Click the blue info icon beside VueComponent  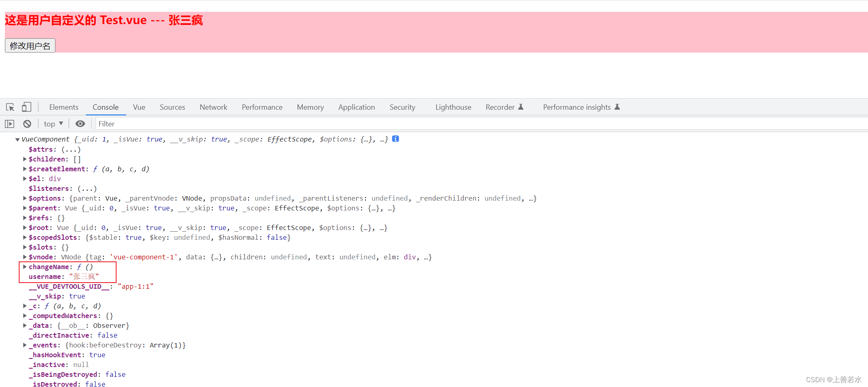[x=395, y=139]
